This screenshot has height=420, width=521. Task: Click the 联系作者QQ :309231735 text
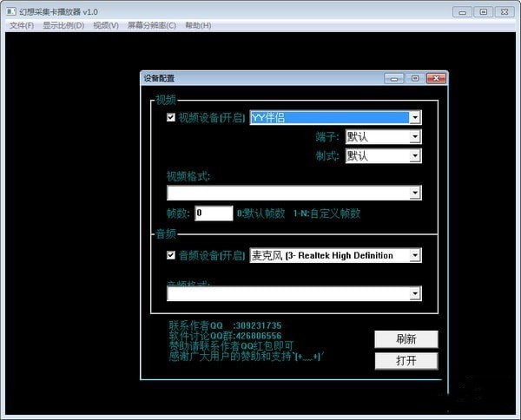tap(225, 325)
